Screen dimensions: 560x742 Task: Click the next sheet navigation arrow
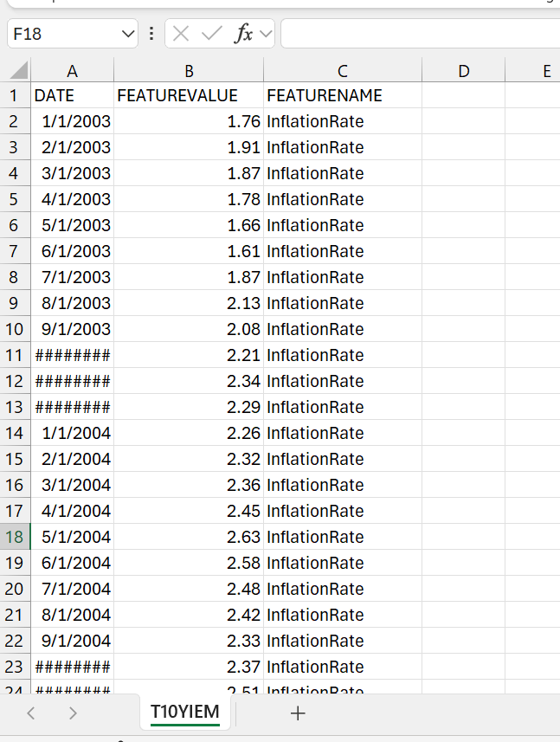[x=73, y=713]
